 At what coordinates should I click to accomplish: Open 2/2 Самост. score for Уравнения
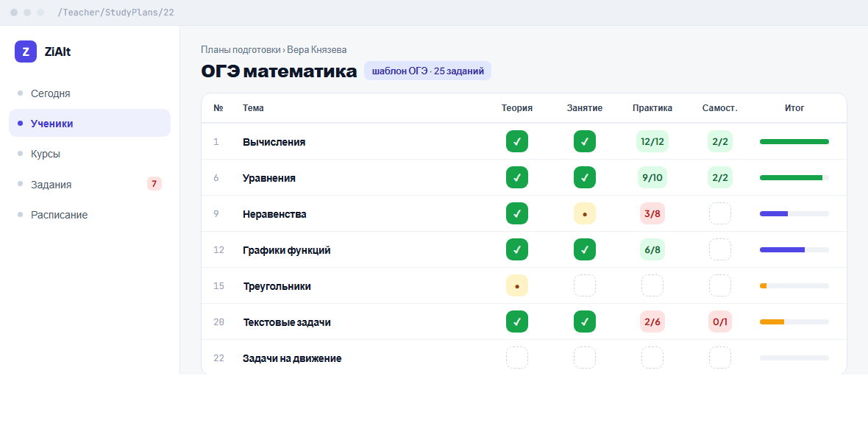coord(720,177)
